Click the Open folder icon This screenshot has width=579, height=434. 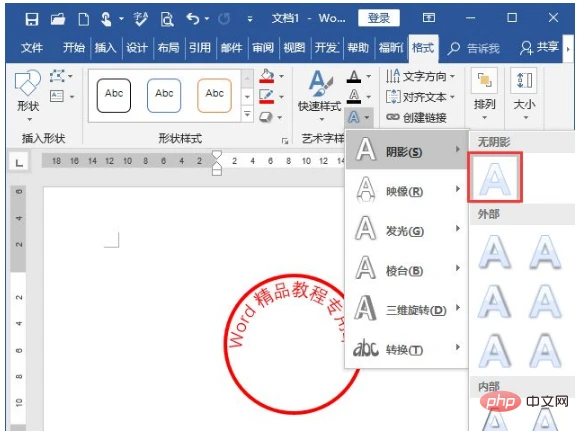tap(58, 18)
